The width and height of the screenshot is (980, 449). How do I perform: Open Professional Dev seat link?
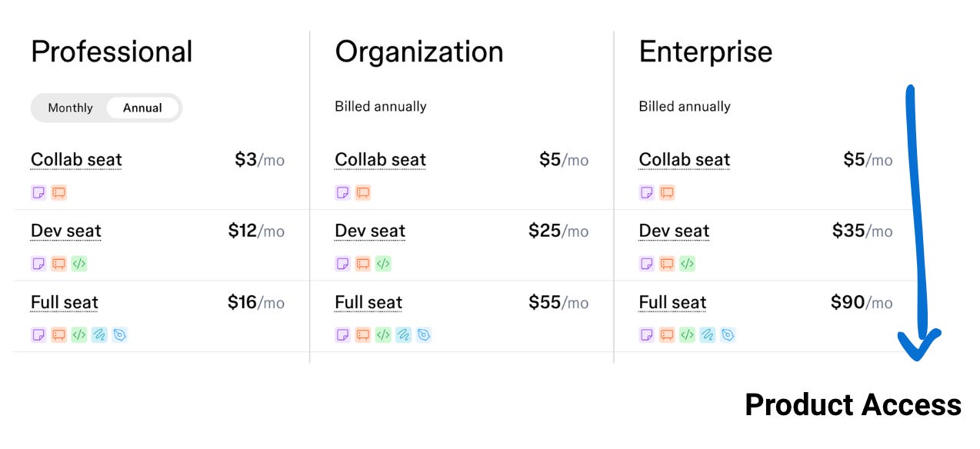coord(66,231)
